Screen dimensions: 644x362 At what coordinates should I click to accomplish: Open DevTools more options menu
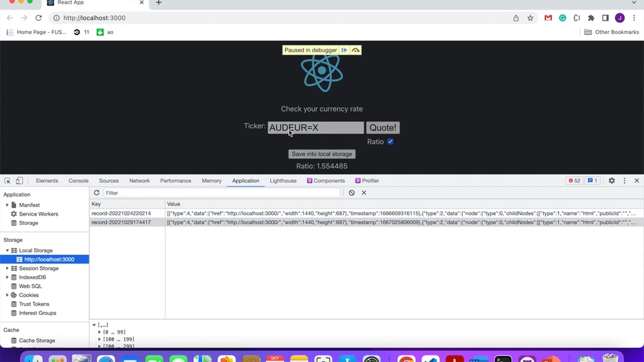point(625,180)
